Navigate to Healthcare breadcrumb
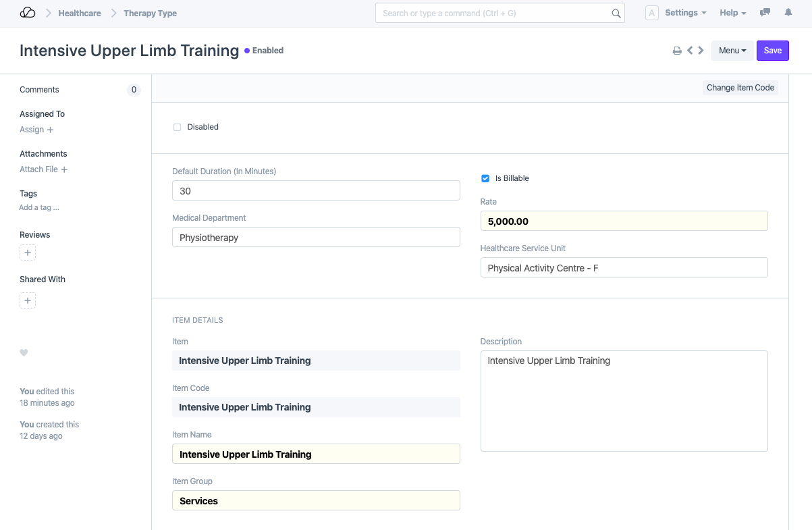The height and width of the screenshot is (530, 812). click(80, 13)
